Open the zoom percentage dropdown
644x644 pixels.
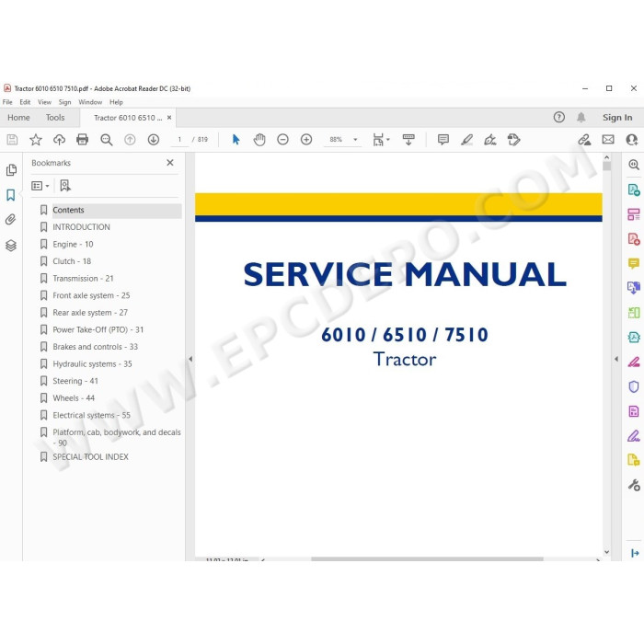click(x=355, y=140)
